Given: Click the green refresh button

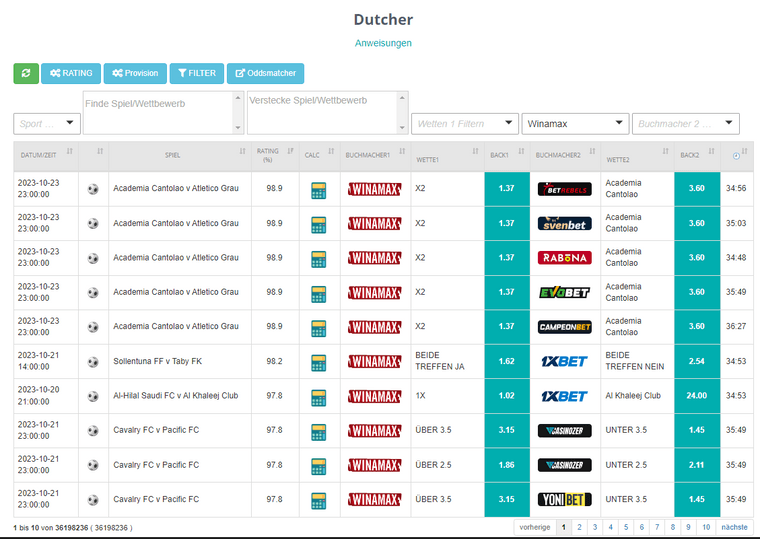Looking at the screenshot, I should 26,73.
